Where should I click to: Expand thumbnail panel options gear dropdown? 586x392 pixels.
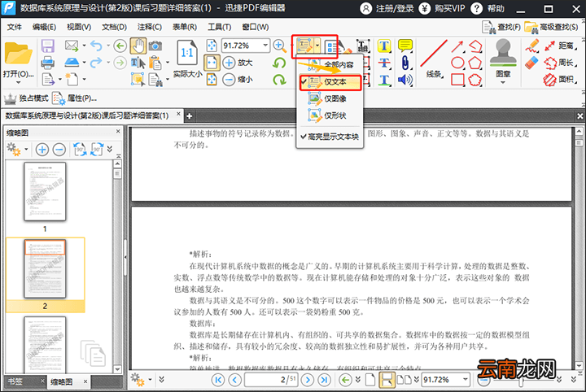coord(26,150)
